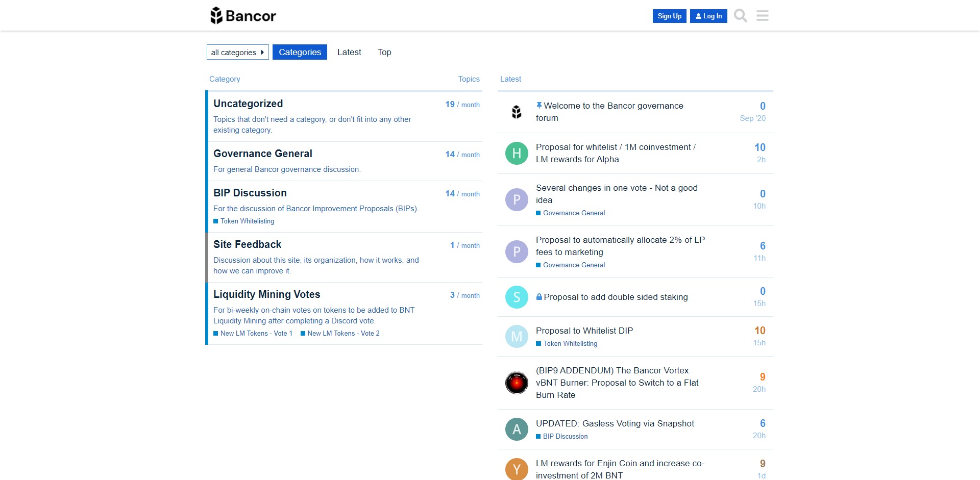
Task: Click the 19 / month topics count
Action: tap(462, 105)
